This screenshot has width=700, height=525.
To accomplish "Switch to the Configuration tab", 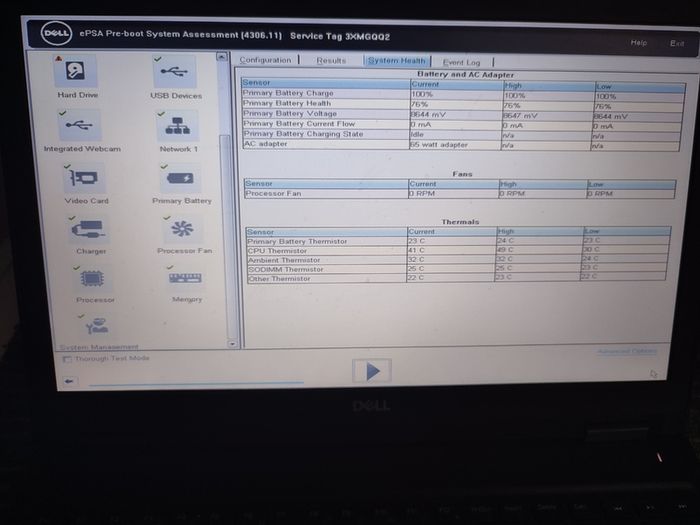I will pos(265,60).
